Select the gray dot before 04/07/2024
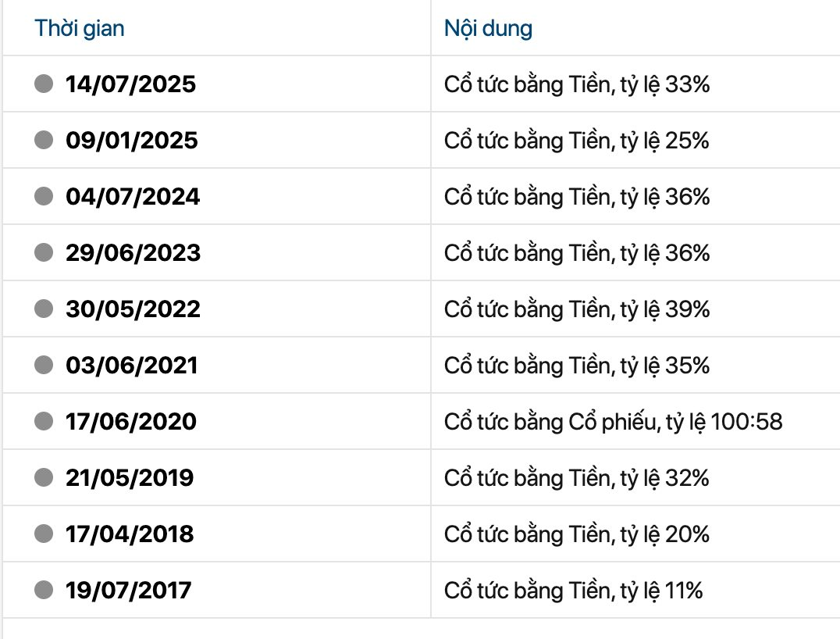Image resolution: width=840 pixels, height=639 pixels. pos(44,195)
